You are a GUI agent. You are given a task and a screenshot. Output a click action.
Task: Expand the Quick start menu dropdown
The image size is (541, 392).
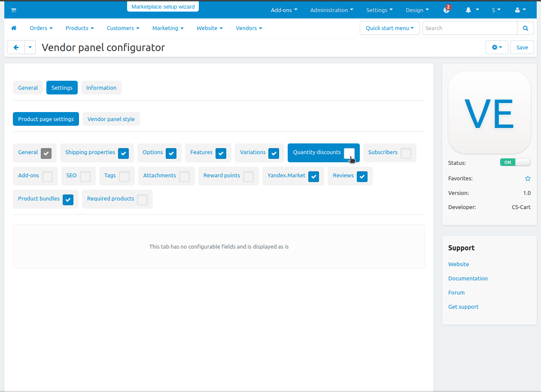(389, 28)
